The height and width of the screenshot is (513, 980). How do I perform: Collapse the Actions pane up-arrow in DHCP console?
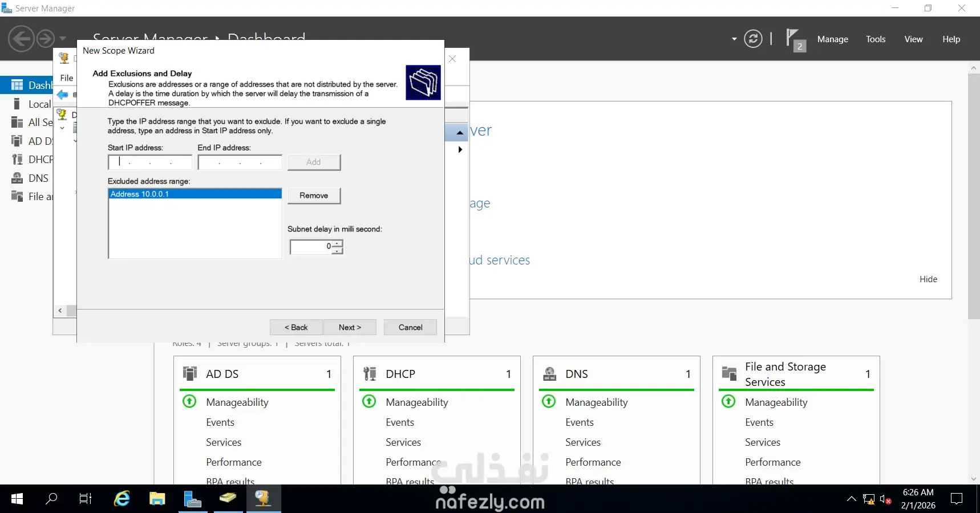[460, 133]
